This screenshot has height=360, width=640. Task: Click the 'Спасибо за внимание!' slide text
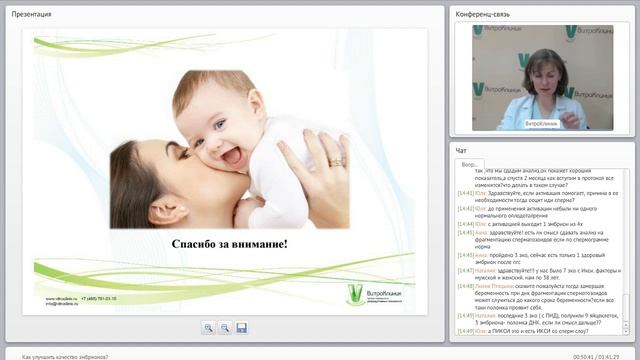pyautogui.click(x=229, y=244)
